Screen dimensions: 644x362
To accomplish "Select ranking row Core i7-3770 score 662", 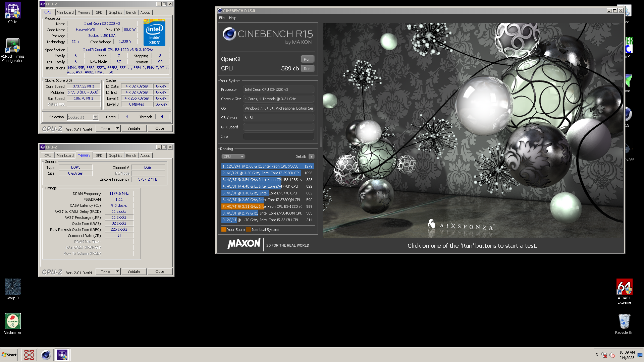I will point(268,193).
